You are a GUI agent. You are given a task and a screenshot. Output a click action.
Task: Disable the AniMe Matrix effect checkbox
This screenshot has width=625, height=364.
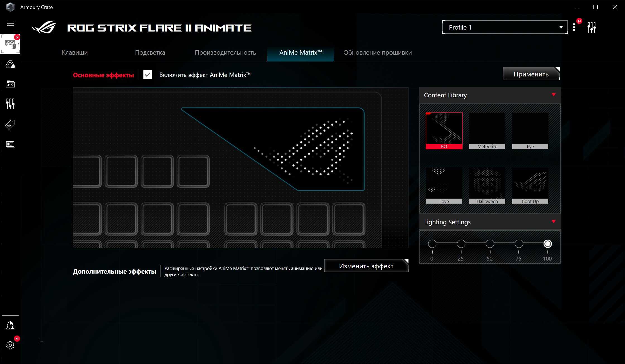tap(148, 75)
